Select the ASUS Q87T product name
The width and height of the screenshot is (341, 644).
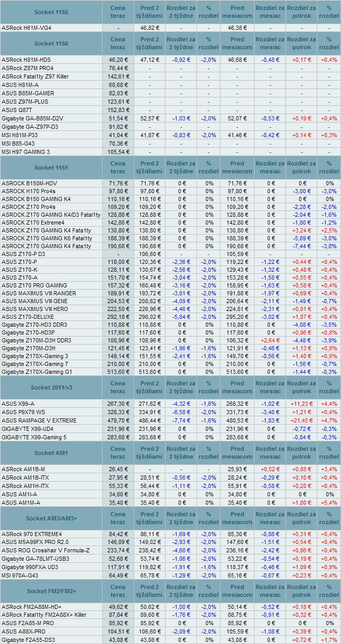[x=17, y=110]
